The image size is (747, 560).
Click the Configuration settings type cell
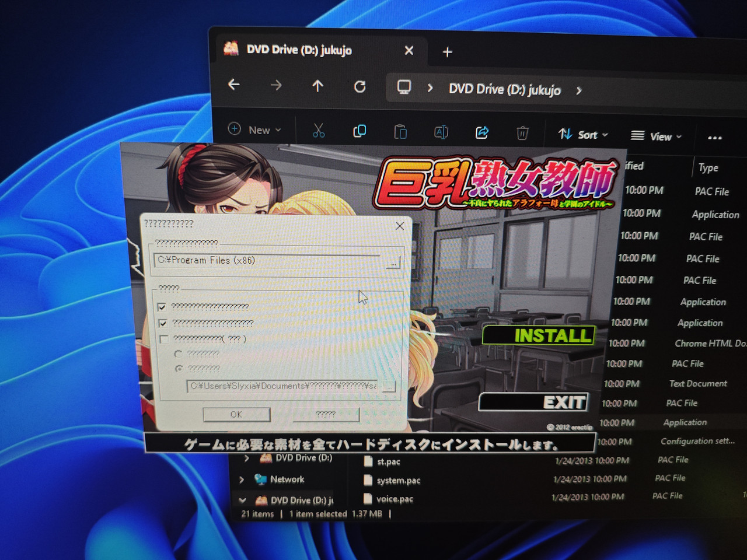click(x=698, y=442)
